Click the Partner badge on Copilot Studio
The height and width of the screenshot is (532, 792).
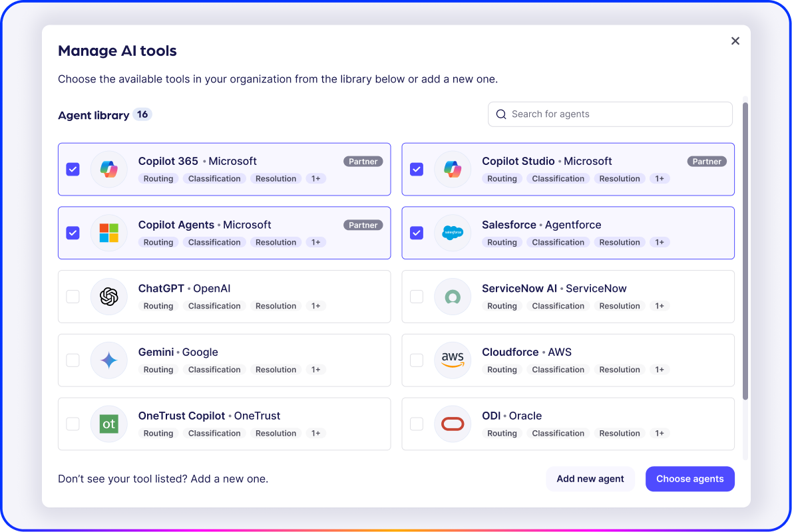706,162
